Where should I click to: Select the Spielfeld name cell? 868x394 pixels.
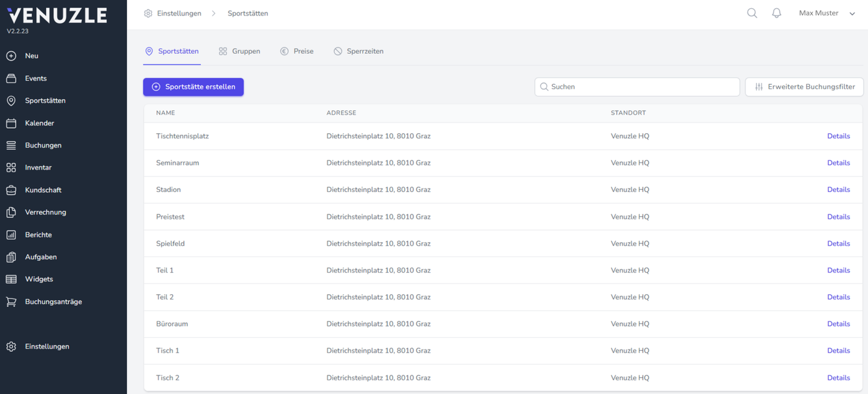pyautogui.click(x=170, y=243)
